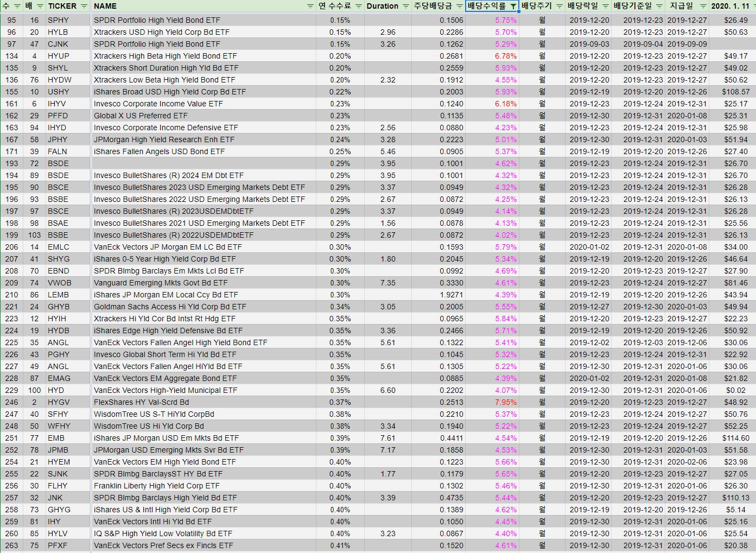756x553 pixels.
Task: Click name cell WisdomTree US Hi Yld Corp Bd
Action: (203, 426)
